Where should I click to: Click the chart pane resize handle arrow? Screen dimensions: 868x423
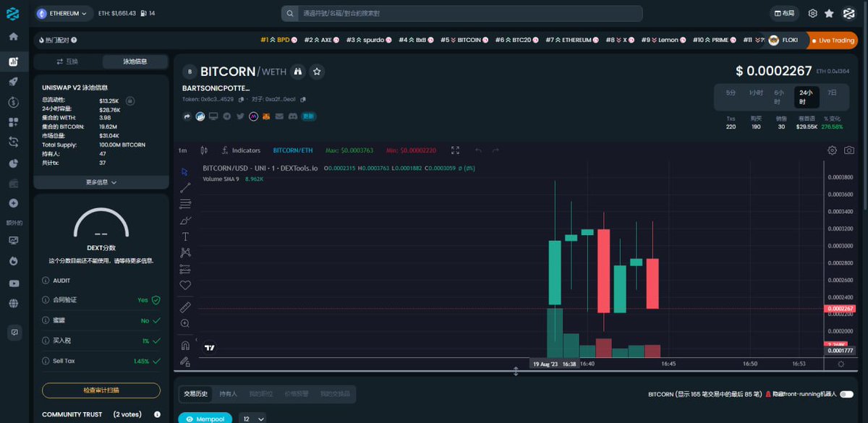[516, 371]
